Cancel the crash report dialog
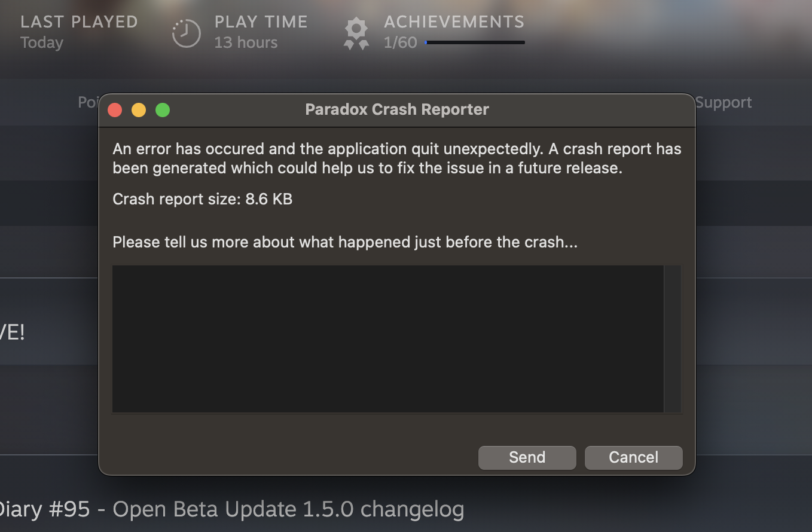 633,457
